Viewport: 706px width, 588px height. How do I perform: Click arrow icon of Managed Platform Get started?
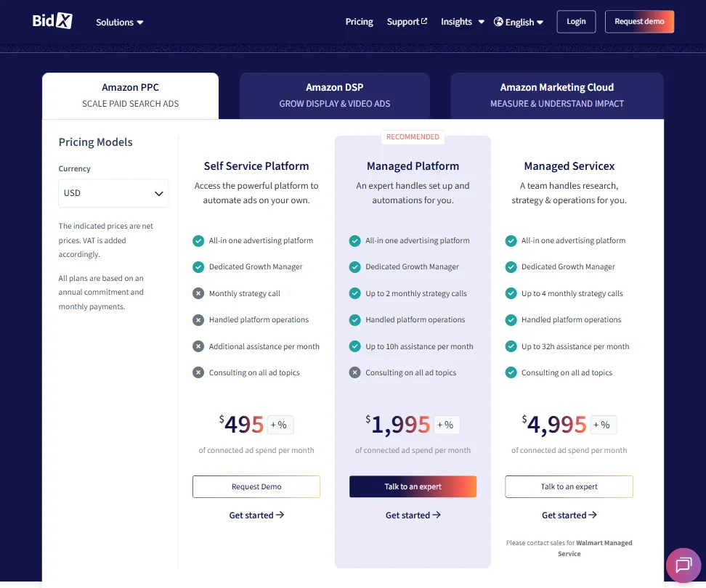[x=437, y=515]
